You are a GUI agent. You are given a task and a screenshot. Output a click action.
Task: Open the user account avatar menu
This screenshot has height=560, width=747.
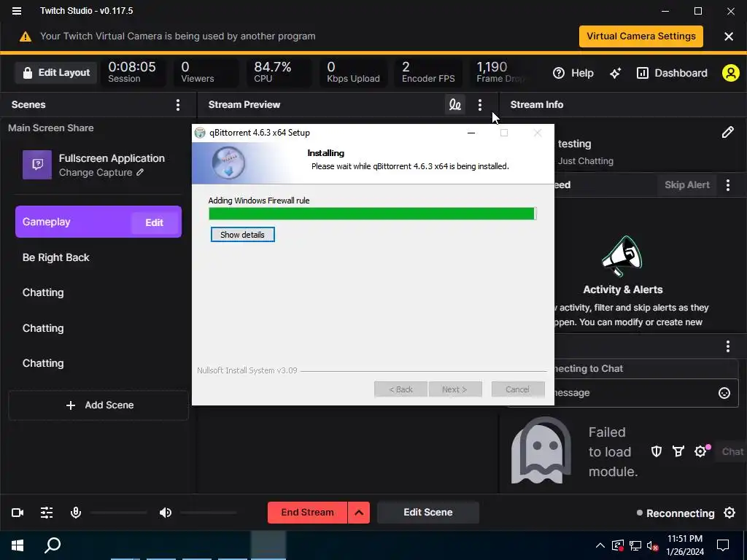click(x=730, y=73)
